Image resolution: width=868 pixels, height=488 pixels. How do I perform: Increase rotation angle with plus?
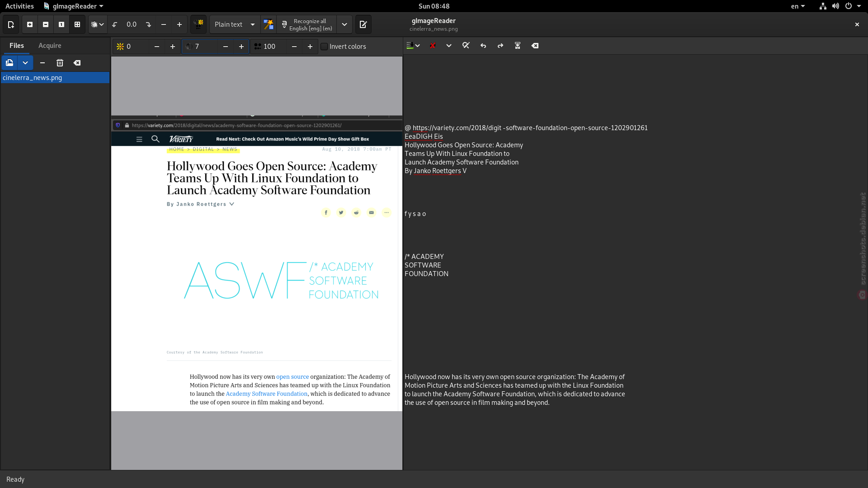(x=179, y=24)
